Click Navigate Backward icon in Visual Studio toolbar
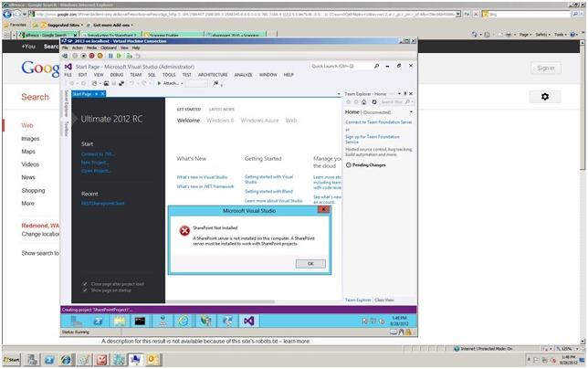The image size is (588, 369). [71, 83]
